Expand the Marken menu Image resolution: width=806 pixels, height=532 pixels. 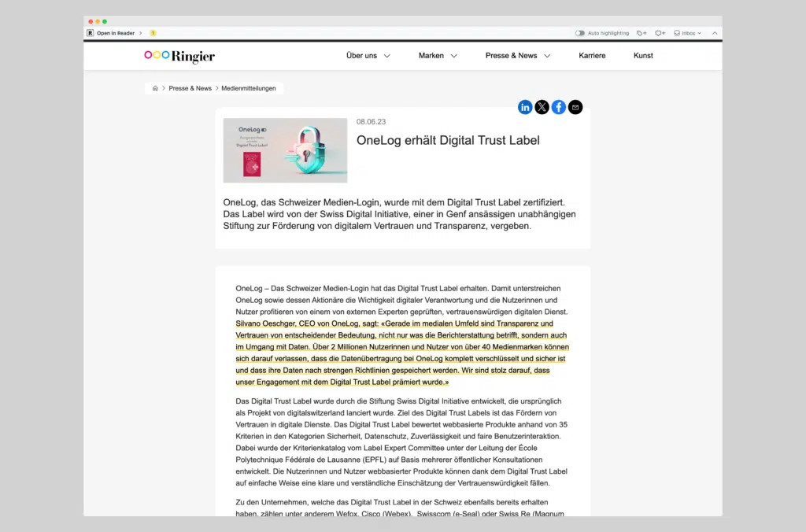coord(438,56)
